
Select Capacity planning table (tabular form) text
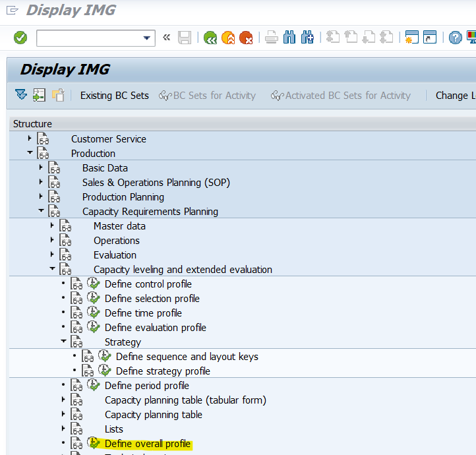pyautogui.click(x=185, y=400)
